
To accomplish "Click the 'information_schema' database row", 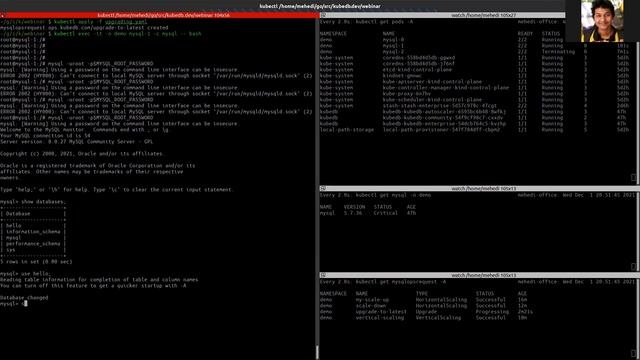I will point(33,231).
